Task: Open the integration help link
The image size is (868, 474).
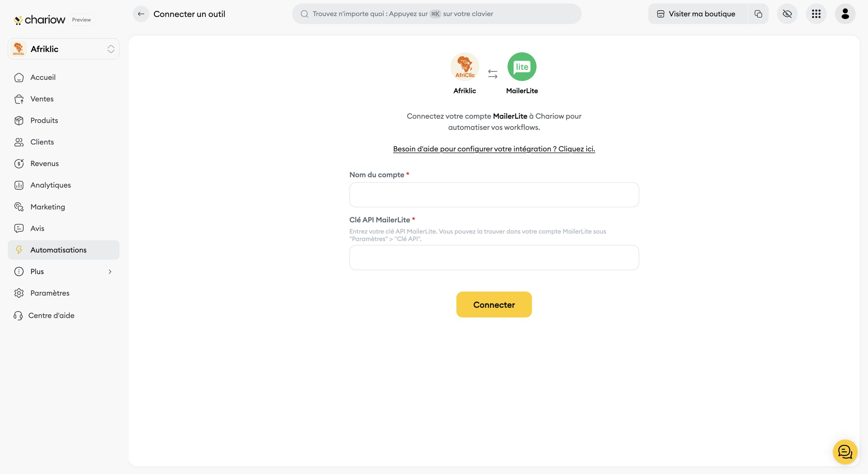Action: pyautogui.click(x=494, y=149)
